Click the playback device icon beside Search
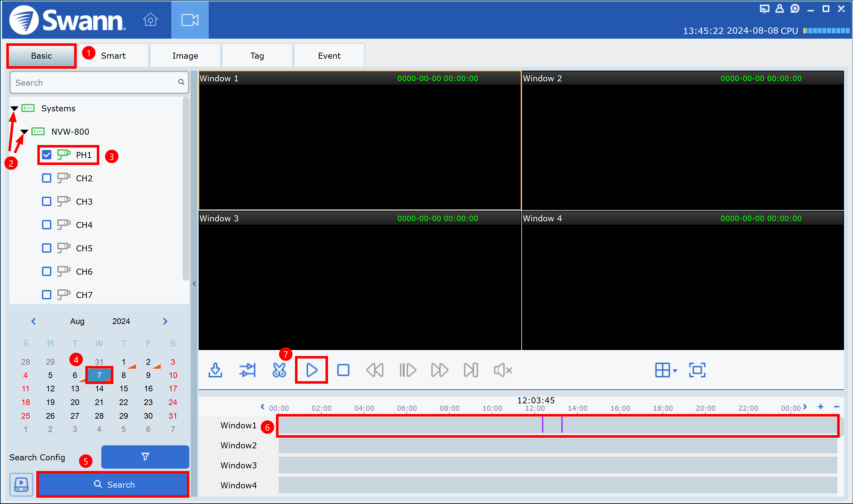This screenshot has height=504, width=853. [21, 485]
